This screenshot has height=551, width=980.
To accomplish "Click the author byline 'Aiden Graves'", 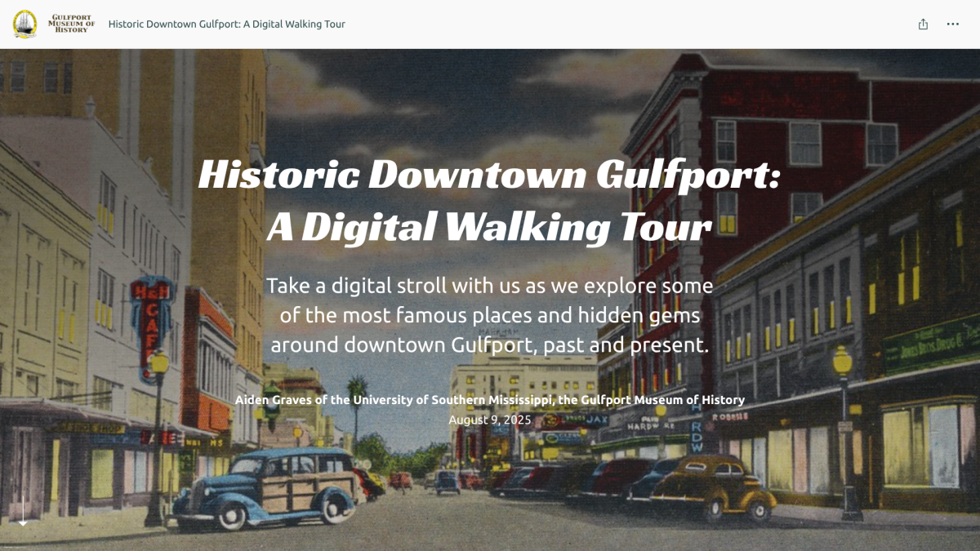I will pos(490,400).
